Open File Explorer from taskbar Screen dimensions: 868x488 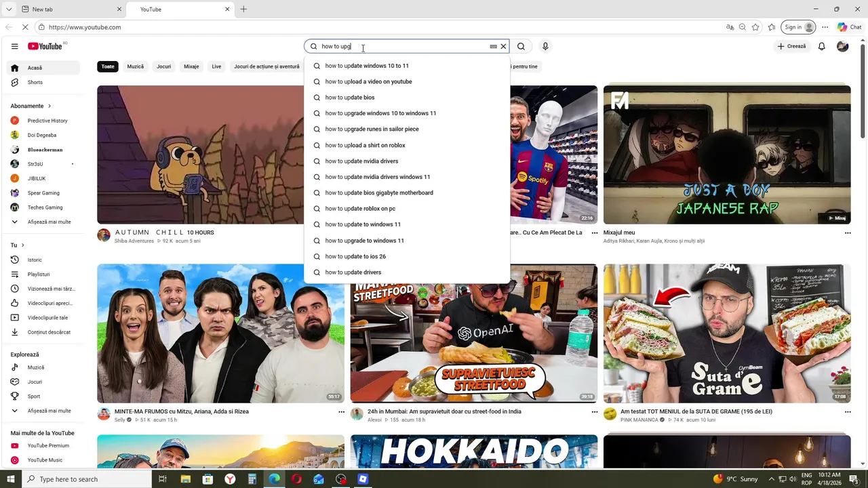186,479
